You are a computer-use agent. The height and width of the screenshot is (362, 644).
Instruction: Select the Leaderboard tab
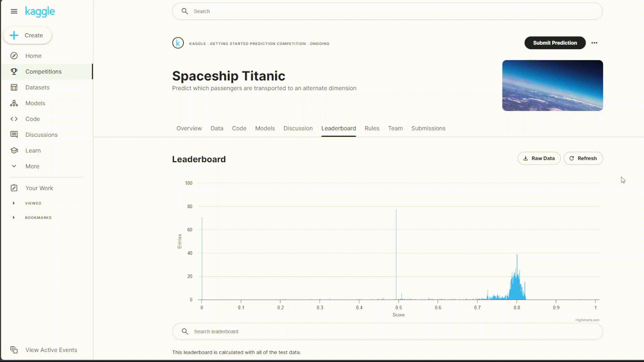tap(338, 128)
